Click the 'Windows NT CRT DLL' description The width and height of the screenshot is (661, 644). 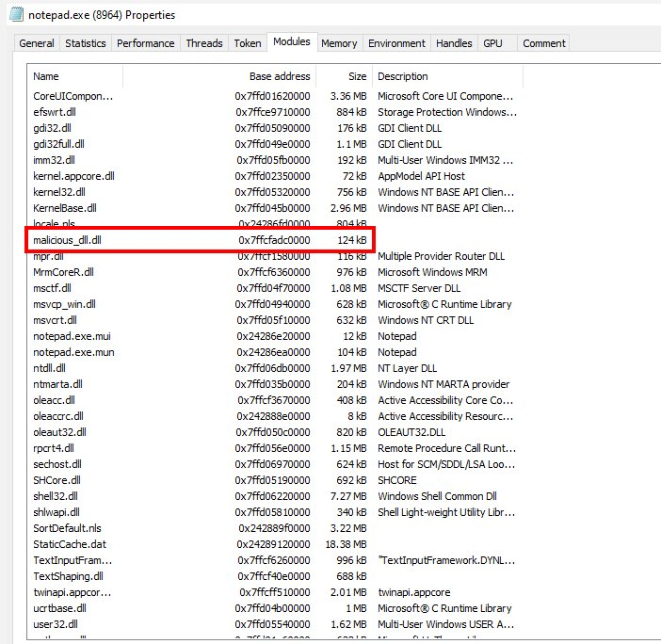coord(426,320)
